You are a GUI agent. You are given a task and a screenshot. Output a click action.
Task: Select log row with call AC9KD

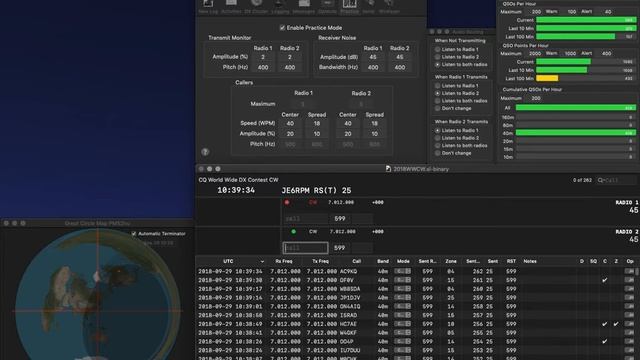[416, 271]
